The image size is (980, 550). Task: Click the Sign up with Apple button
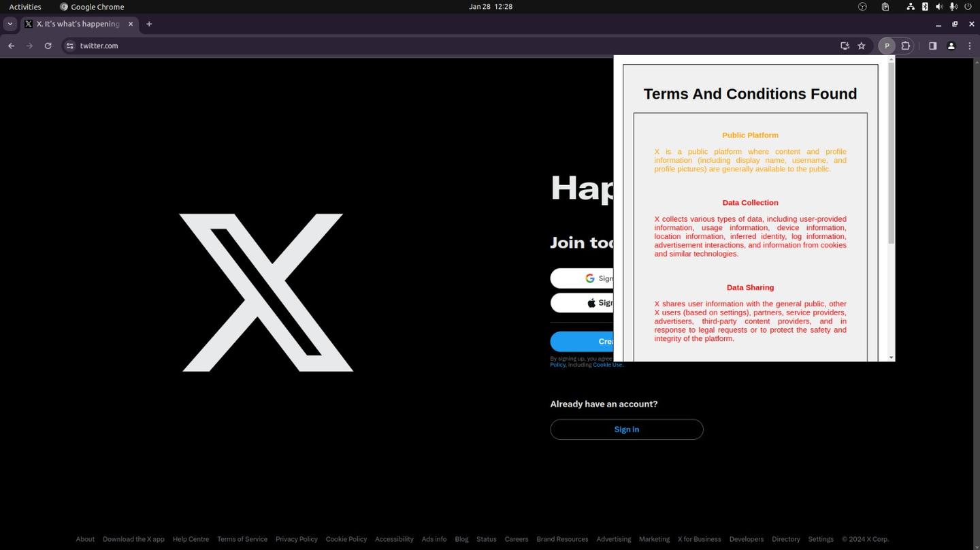[582, 303]
